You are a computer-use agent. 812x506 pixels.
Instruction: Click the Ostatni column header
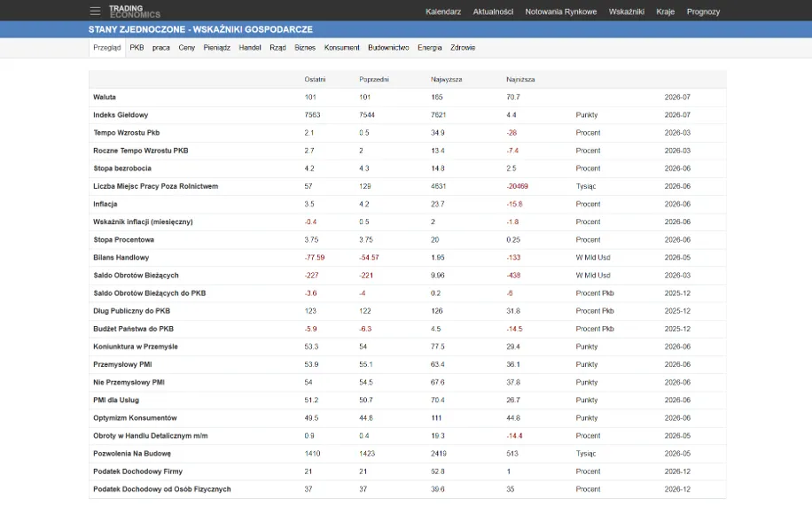point(315,80)
